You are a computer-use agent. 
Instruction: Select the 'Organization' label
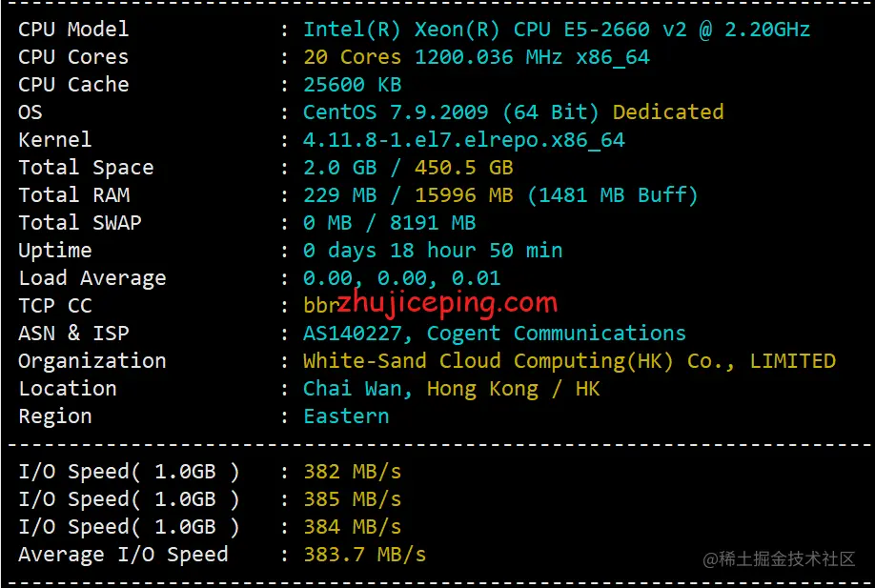tap(92, 361)
